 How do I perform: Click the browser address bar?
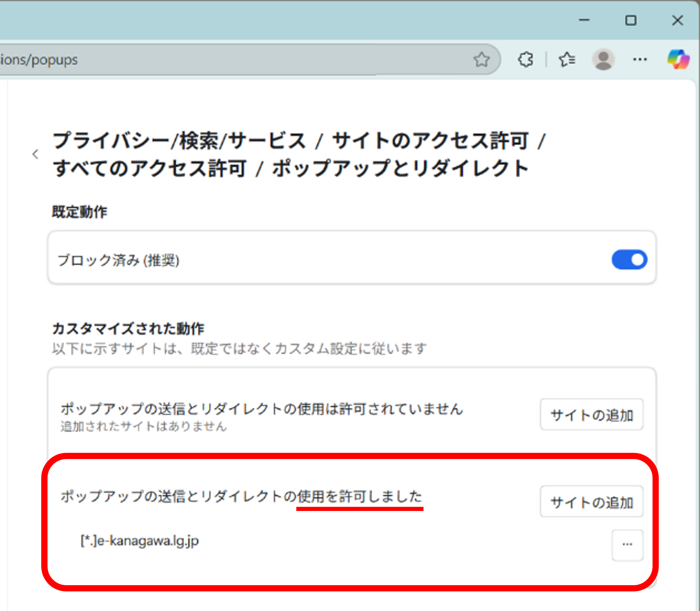[x=238, y=60]
